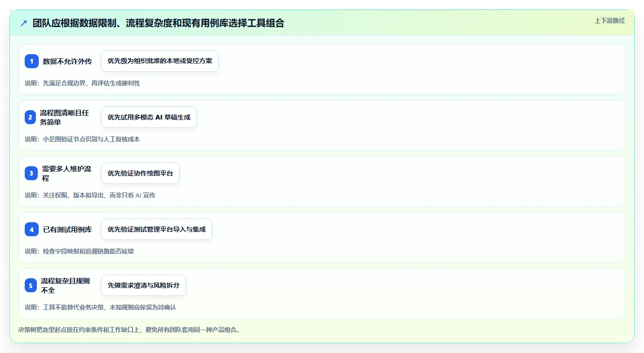
Task: Select the 优先验证测试管理平台导入与集成 box
Action: click(x=157, y=229)
